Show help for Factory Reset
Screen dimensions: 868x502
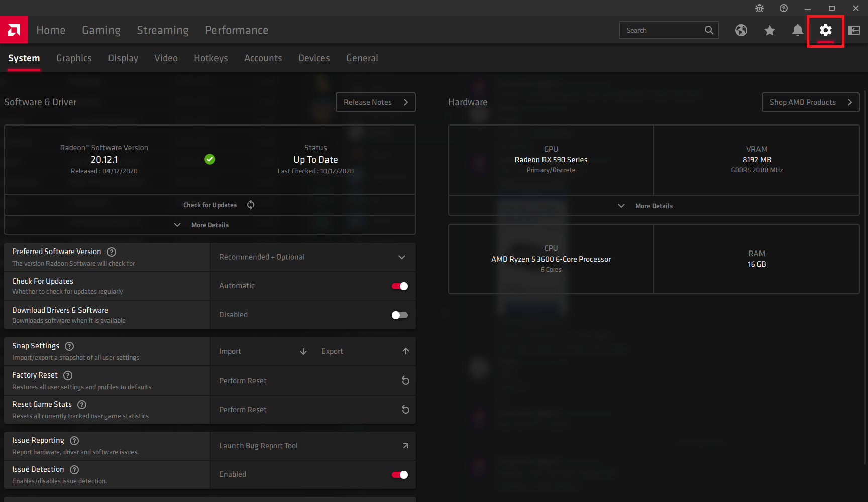[x=68, y=375]
